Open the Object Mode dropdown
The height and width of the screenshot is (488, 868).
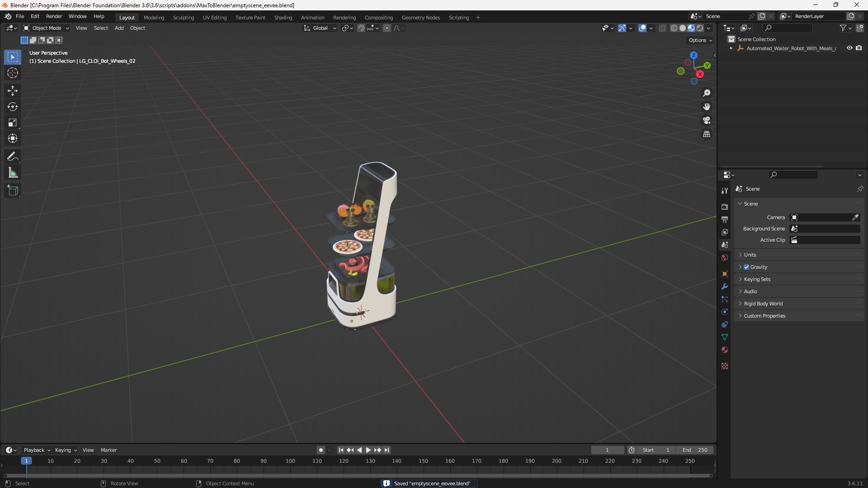click(x=46, y=28)
